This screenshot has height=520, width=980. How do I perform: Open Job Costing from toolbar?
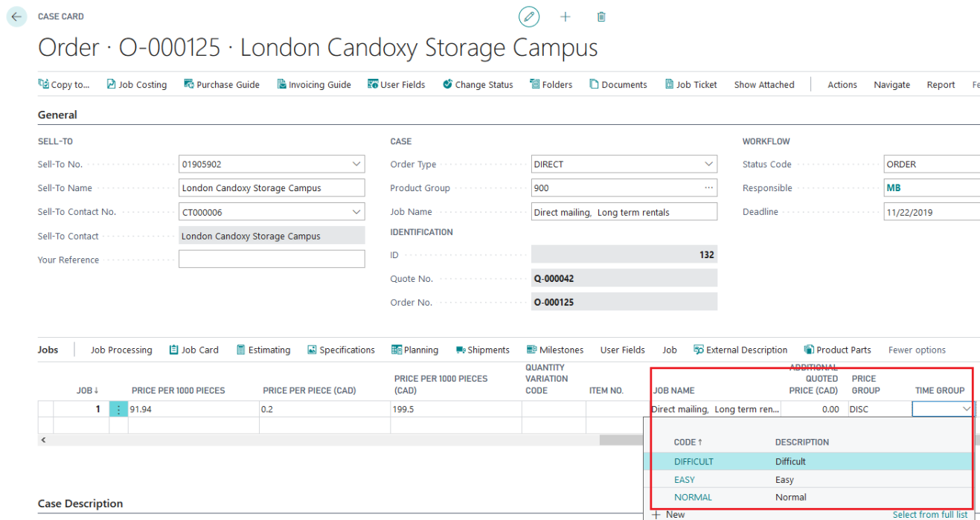136,85
